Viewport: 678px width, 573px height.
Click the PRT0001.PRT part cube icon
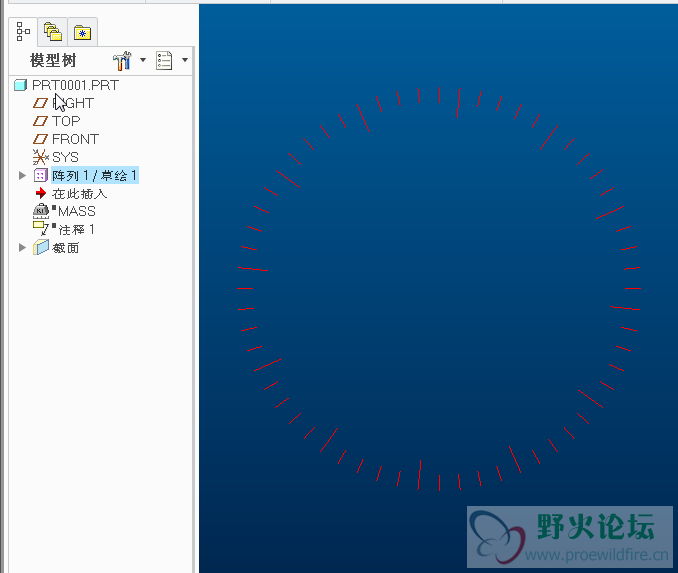tap(20, 85)
